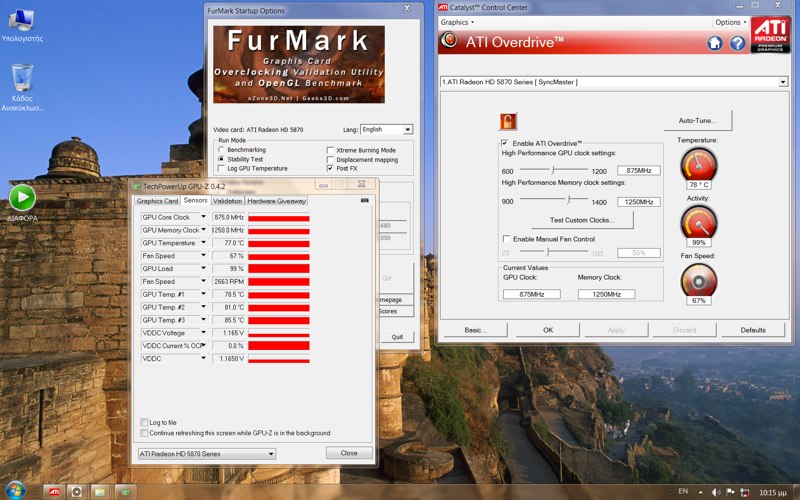The width and height of the screenshot is (800, 500).
Task: Click OK in Catalyst Control Center
Action: [x=548, y=330]
